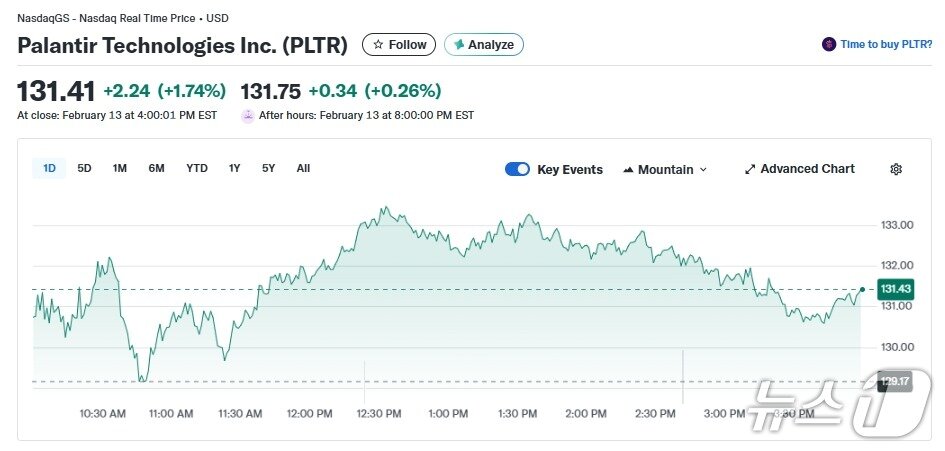Open the Time to buy PLTR? link
The height and width of the screenshot is (451, 945).
coord(887,45)
